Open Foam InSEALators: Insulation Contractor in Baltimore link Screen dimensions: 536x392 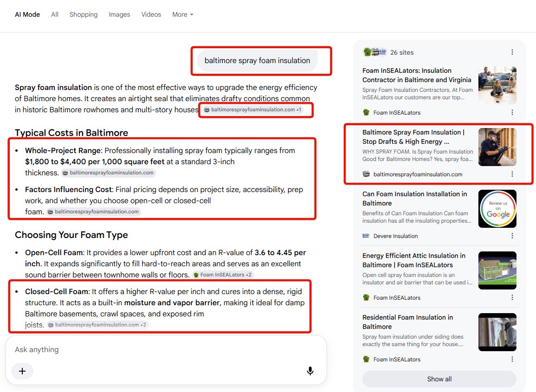pyautogui.click(x=417, y=75)
